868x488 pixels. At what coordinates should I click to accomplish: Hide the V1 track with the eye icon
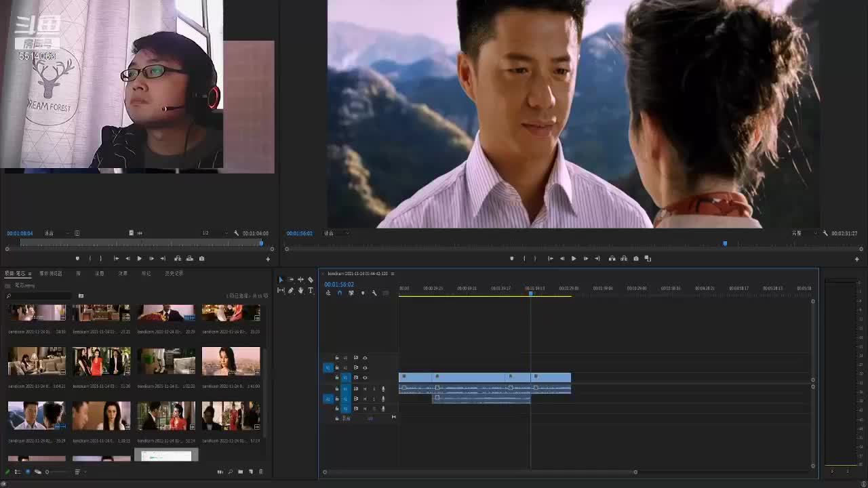[x=365, y=378]
